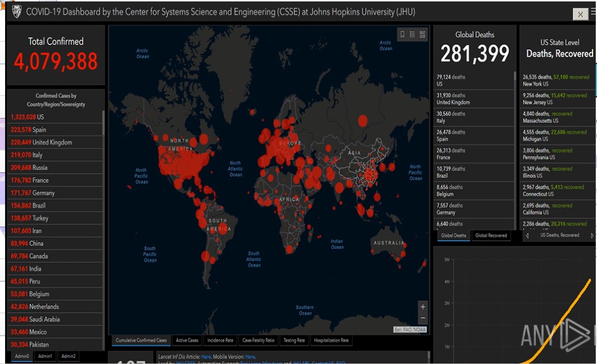Select Russia in confirmed cases list
The height and width of the screenshot is (364, 597).
(55, 167)
